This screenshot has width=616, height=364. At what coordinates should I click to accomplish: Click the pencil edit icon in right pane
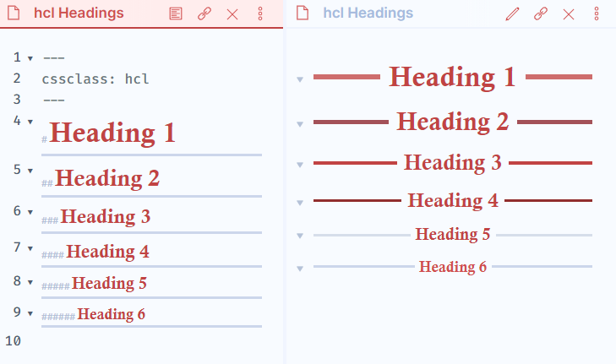pos(512,14)
